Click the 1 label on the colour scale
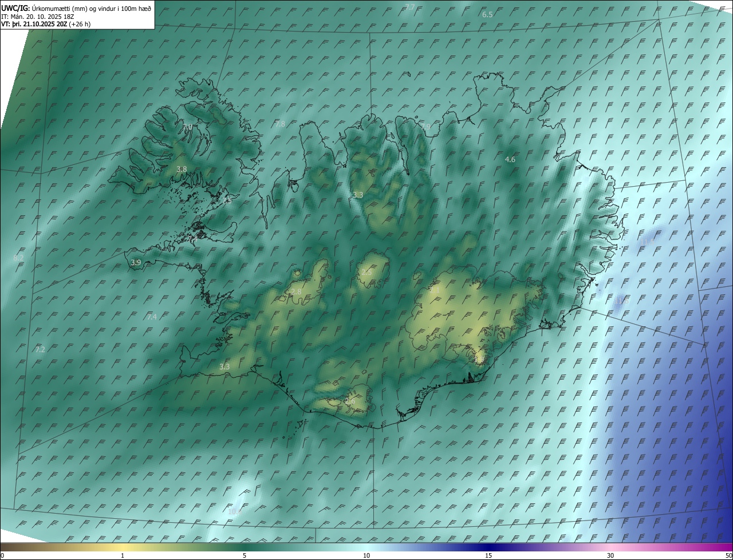Image resolution: width=733 pixels, height=560 pixels. [x=123, y=556]
